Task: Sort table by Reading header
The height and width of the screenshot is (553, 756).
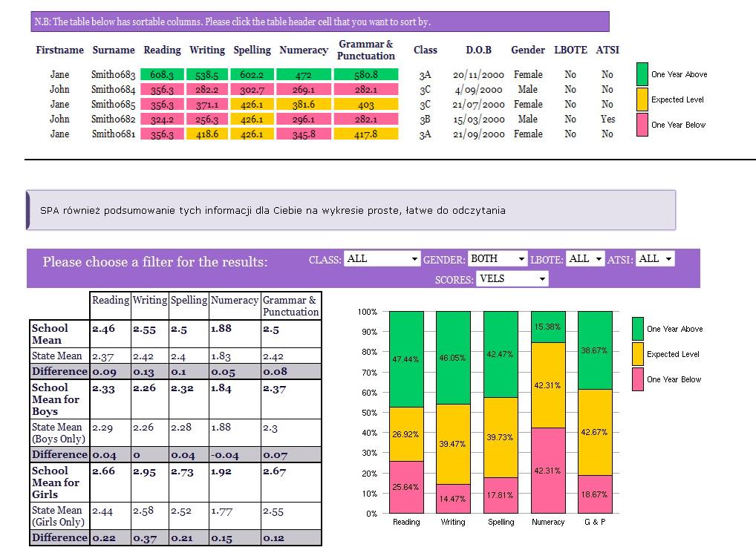Action: pos(162,50)
